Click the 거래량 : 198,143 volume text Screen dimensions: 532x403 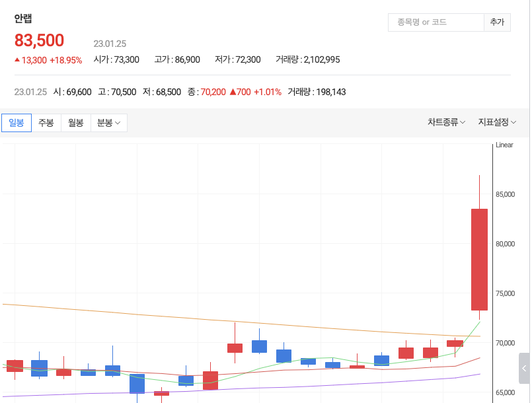pos(317,92)
